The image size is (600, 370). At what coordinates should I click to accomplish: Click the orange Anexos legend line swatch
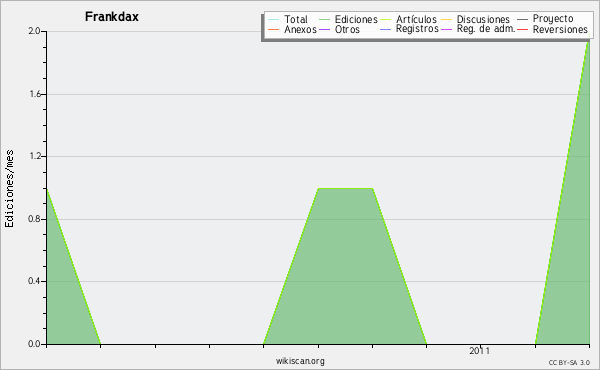point(274,29)
